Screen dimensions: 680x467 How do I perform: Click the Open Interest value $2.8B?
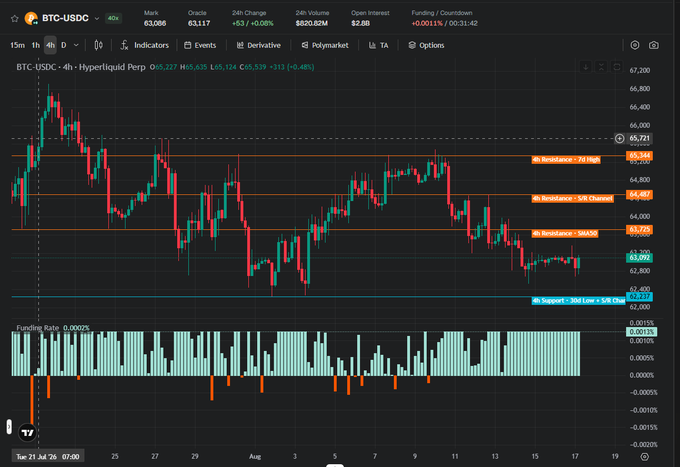coord(360,23)
